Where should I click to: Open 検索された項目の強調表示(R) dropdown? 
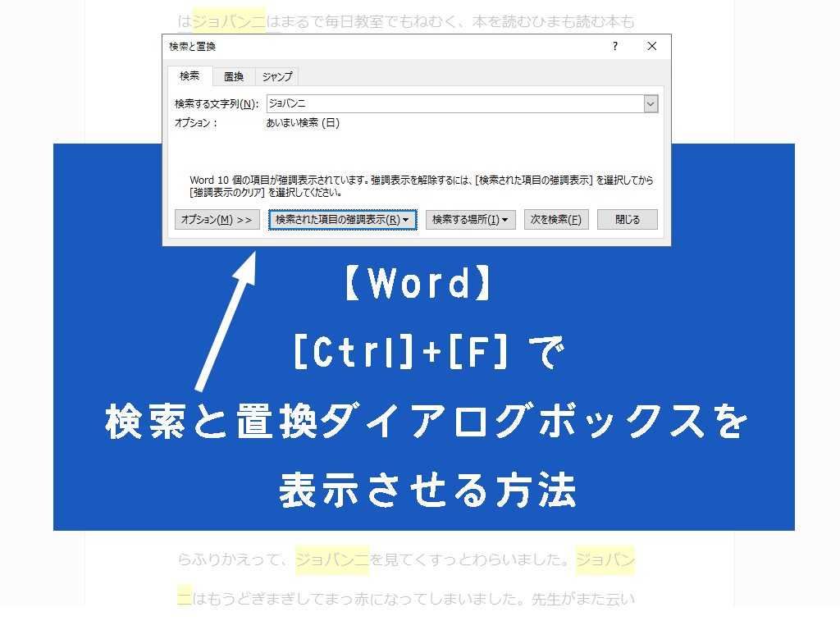point(342,220)
